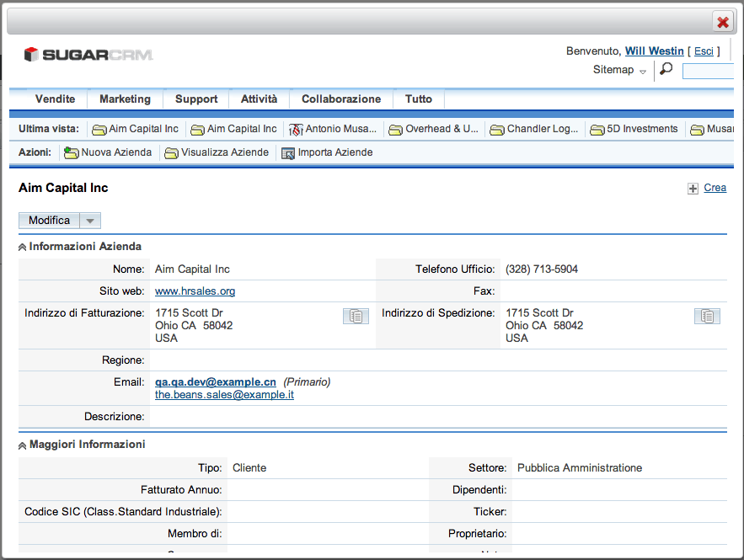Click the Nuova Azienda action link

click(116, 152)
